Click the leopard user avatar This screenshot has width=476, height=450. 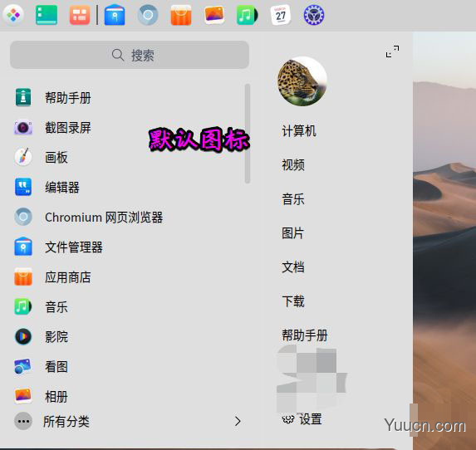(x=302, y=81)
